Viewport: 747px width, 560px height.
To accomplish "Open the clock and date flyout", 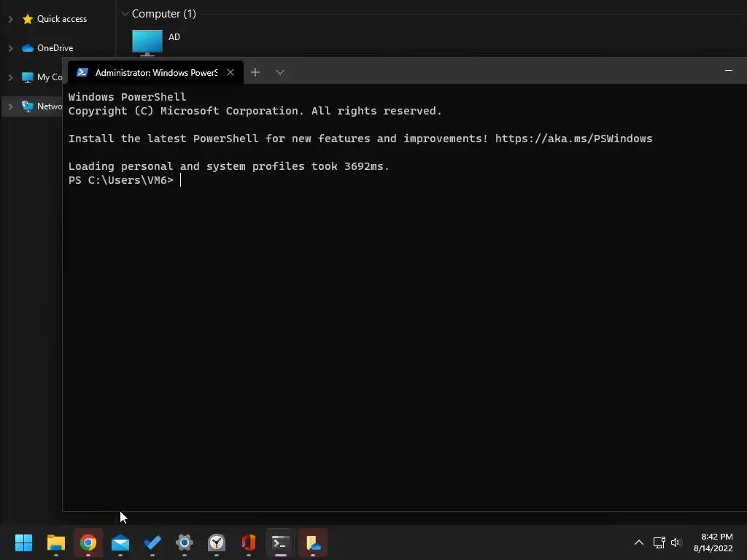I will (713, 542).
